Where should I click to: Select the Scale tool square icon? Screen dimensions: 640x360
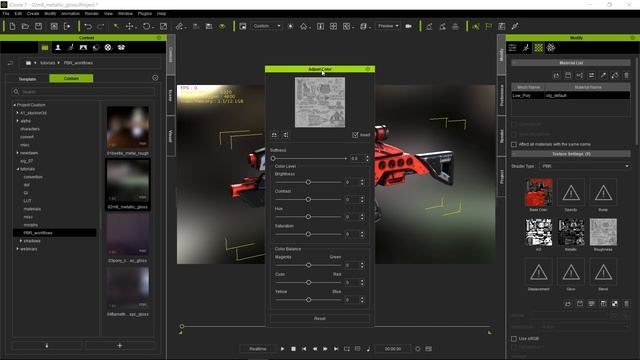pyautogui.click(x=163, y=27)
